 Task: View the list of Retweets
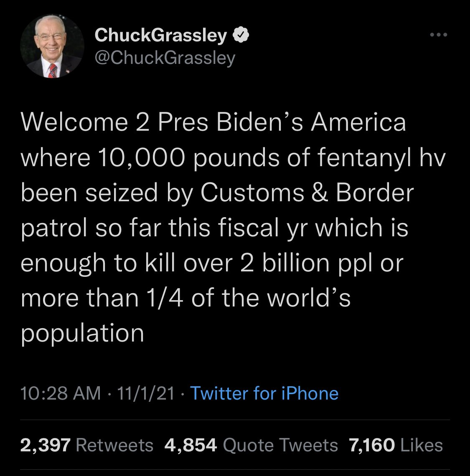114,445
